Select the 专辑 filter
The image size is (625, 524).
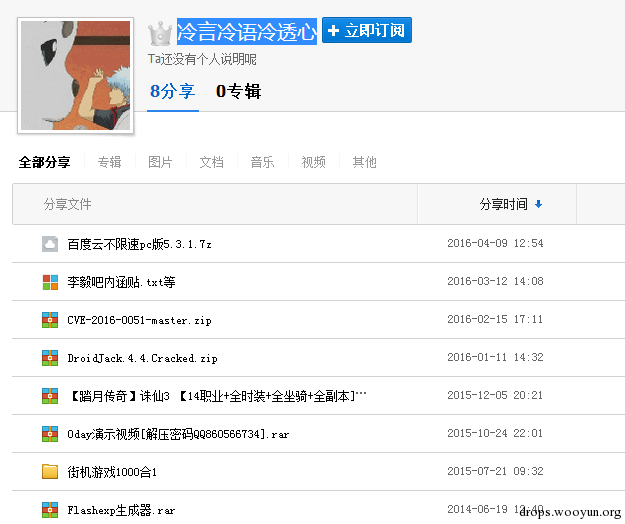click(109, 162)
